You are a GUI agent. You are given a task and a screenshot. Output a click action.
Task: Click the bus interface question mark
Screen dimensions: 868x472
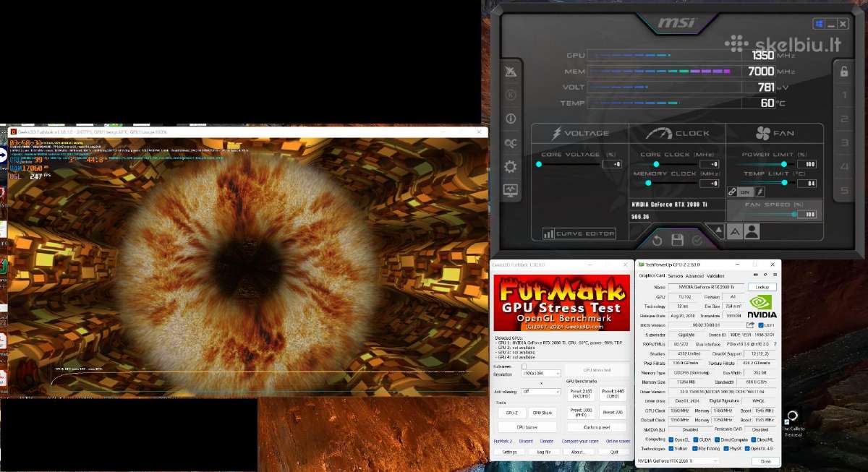point(776,344)
